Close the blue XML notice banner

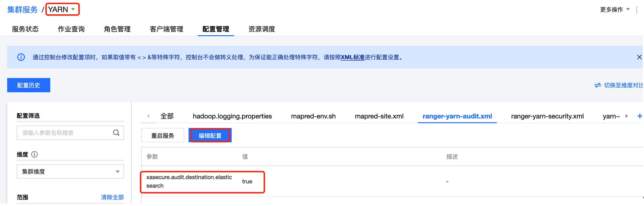[x=639, y=57]
